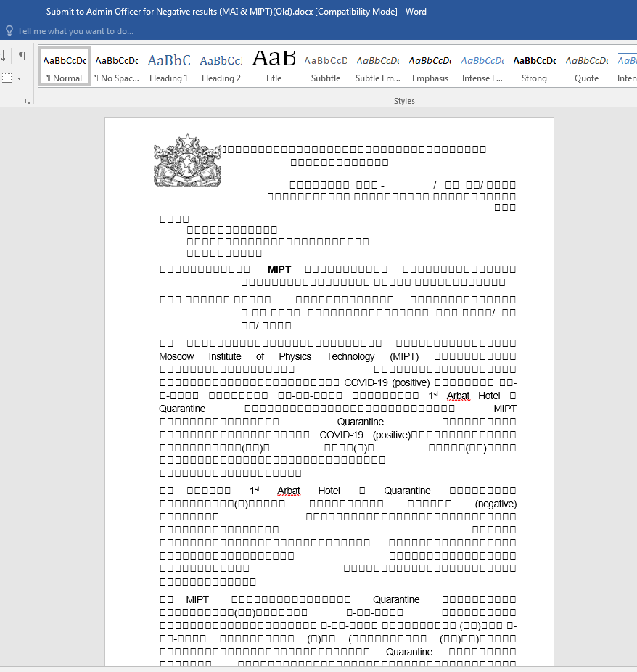The height and width of the screenshot is (672, 637).
Task: Apply the Heading 1 style
Action: click(x=169, y=67)
